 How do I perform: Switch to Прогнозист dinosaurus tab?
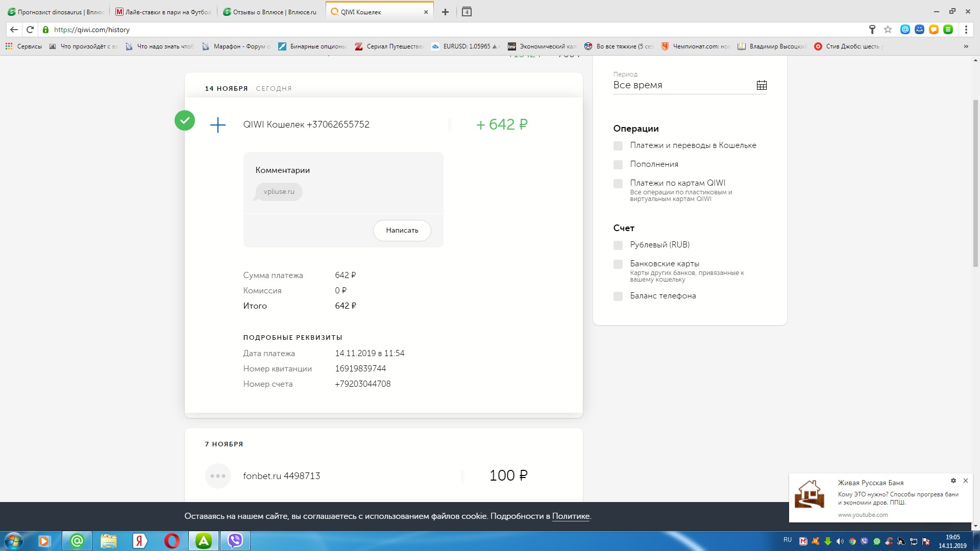(55, 12)
